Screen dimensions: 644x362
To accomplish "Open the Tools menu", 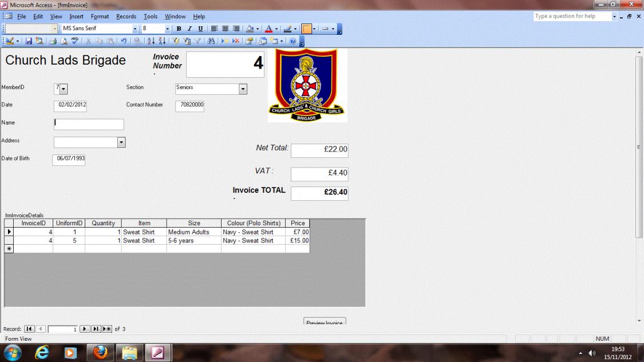I will click(151, 17).
